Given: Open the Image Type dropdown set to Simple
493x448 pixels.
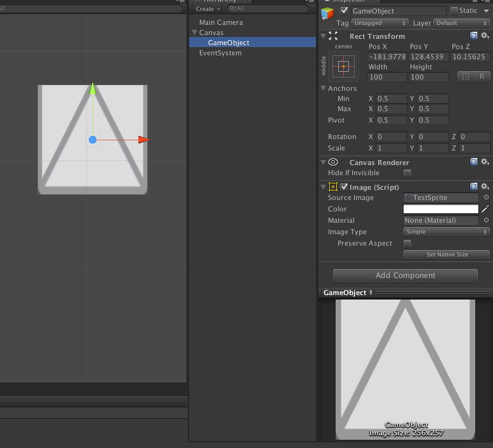Looking at the screenshot, I should click(x=446, y=231).
